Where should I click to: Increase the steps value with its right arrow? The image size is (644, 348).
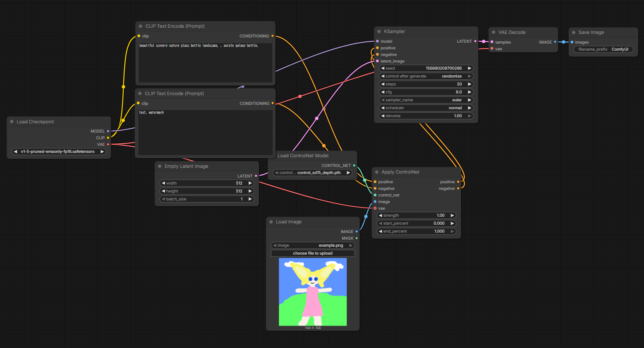coord(470,84)
